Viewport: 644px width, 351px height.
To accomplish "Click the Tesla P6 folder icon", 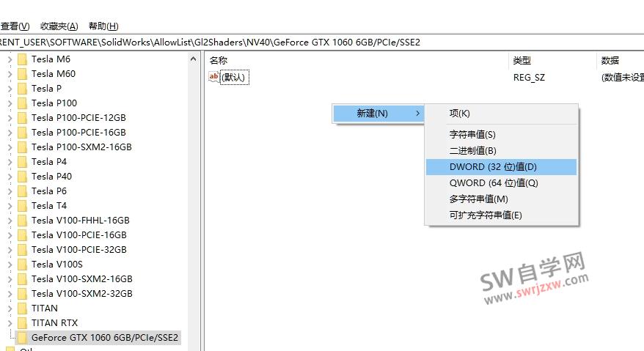I will coord(23,191).
